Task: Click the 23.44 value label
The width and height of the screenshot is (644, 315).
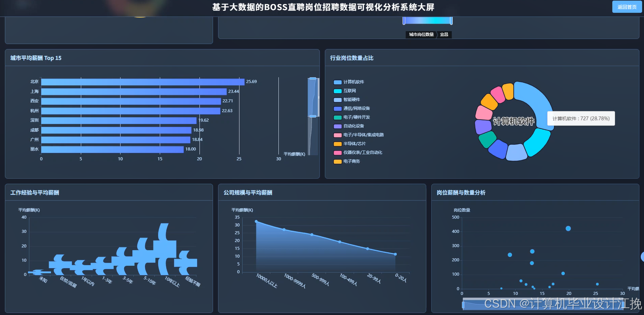Action: click(234, 92)
